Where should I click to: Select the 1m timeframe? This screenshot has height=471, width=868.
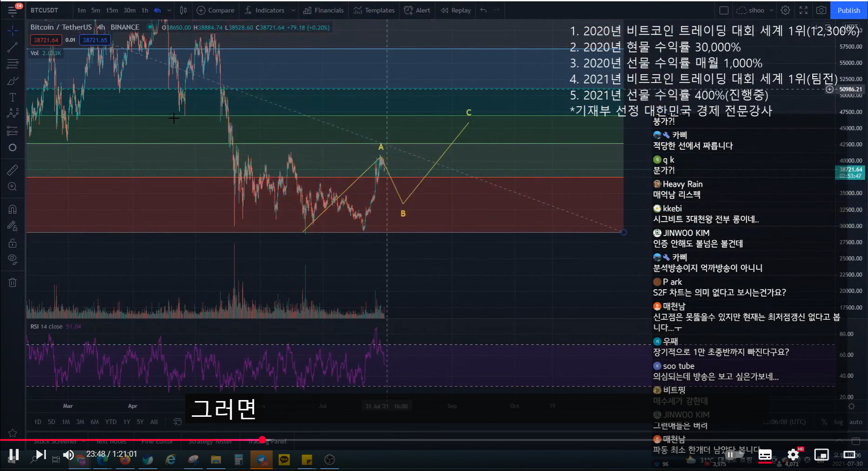tap(81, 10)
